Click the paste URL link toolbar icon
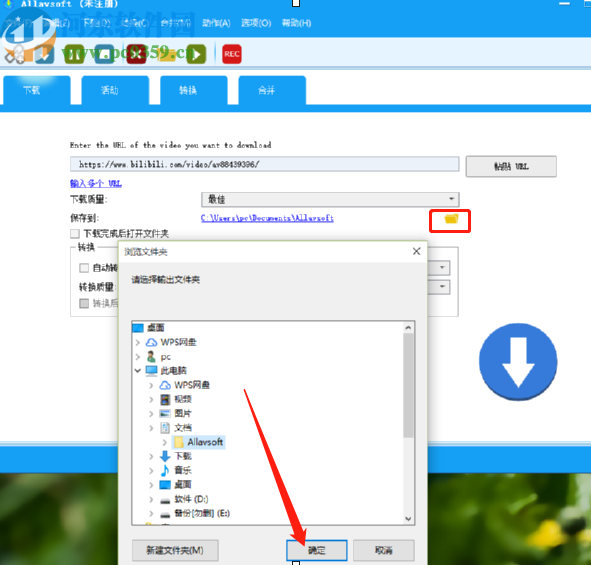591x565 pixels. pos(14,54)
